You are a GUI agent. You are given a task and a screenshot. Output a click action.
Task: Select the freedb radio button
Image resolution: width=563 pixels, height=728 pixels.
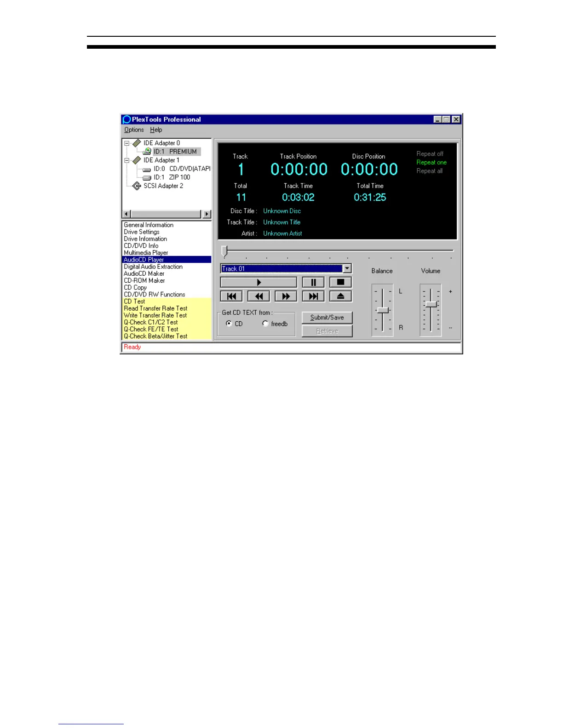265,324
